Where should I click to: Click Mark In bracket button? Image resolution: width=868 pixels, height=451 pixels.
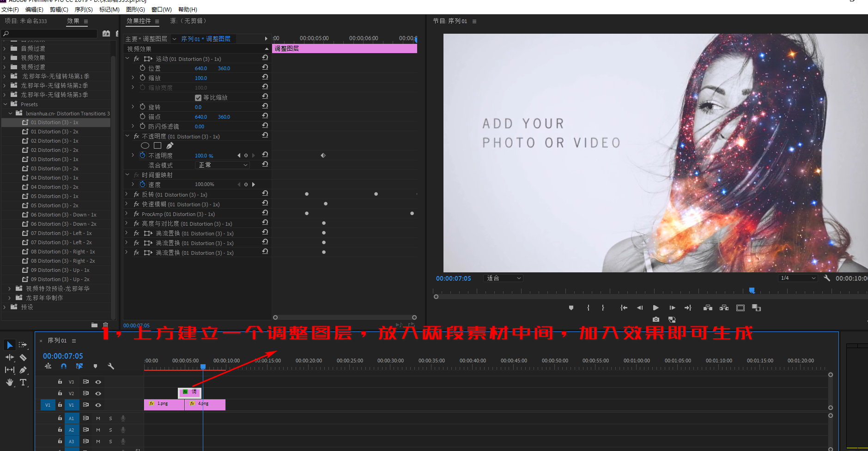click(x=588, y=308)
